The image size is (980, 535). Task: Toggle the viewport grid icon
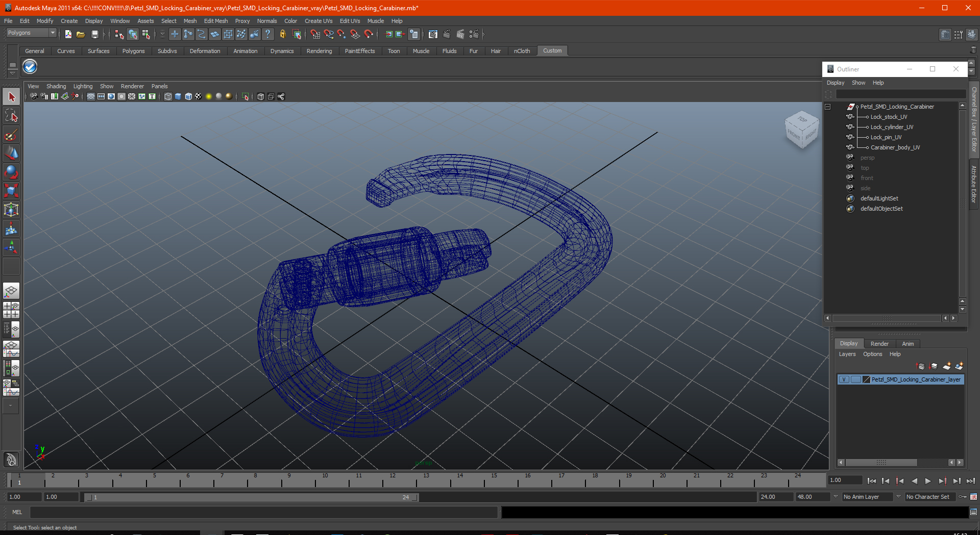tap(91, 96)
